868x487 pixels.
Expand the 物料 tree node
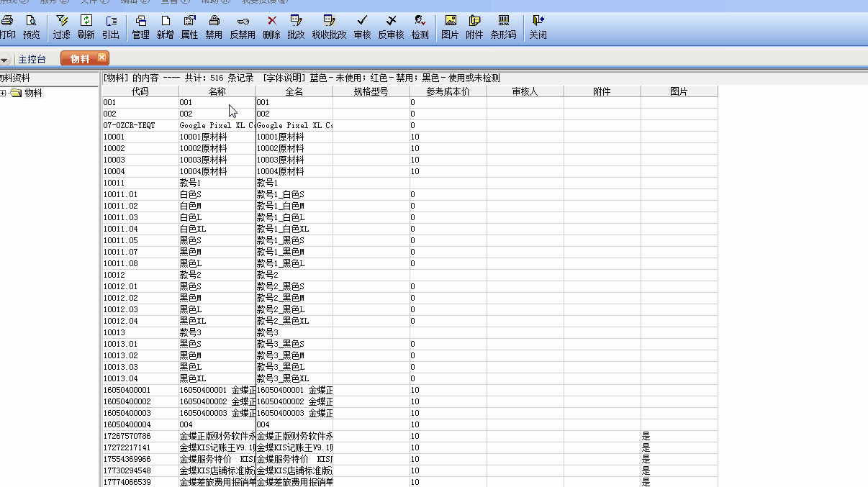click(x=4, y=93)
